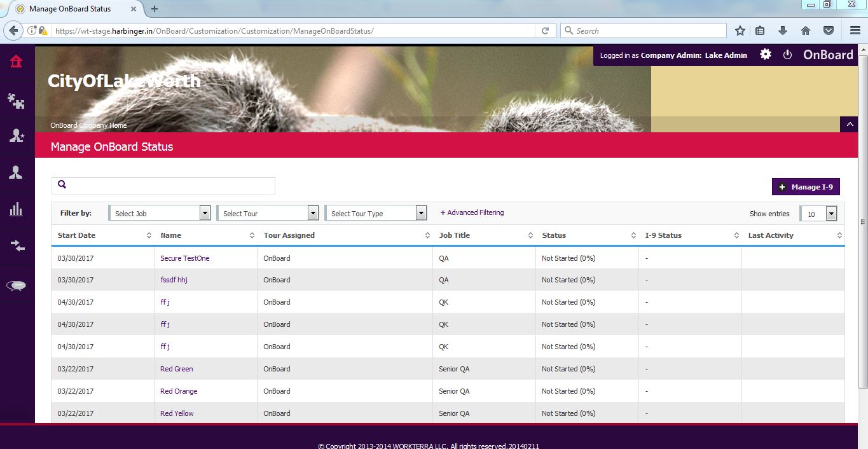This screenshot has width=868, height=449.
Task: Open the settings gear in header
Action: click(x=766, y=55)
